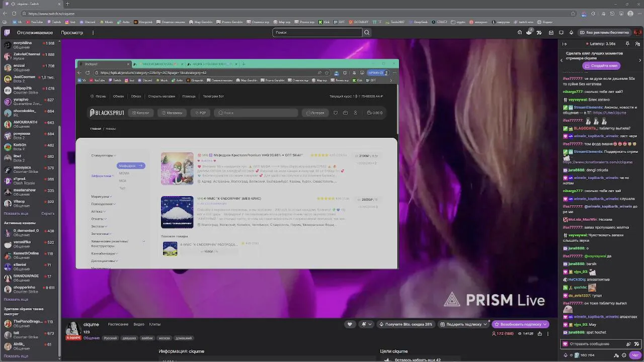Screen dimensions: 644x362
Task: Open the Видео channel tab
Action: (x=139, y=324)
